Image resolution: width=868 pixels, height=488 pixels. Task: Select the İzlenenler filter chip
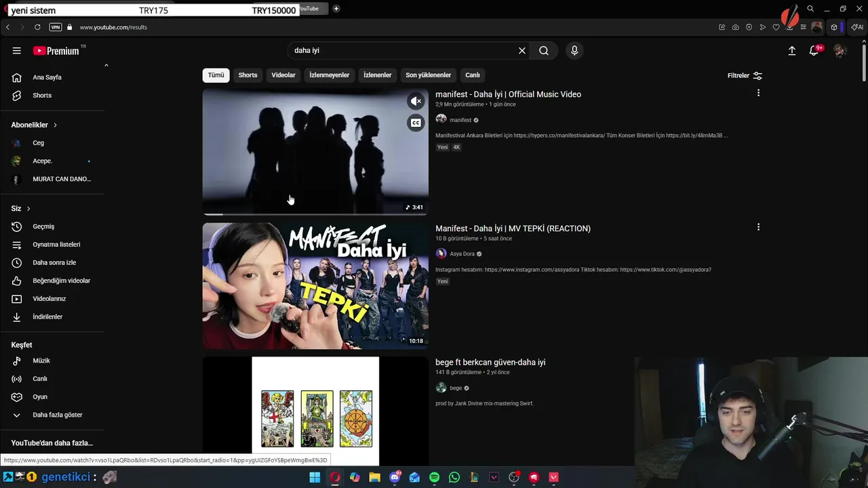[x=378, y=75]
